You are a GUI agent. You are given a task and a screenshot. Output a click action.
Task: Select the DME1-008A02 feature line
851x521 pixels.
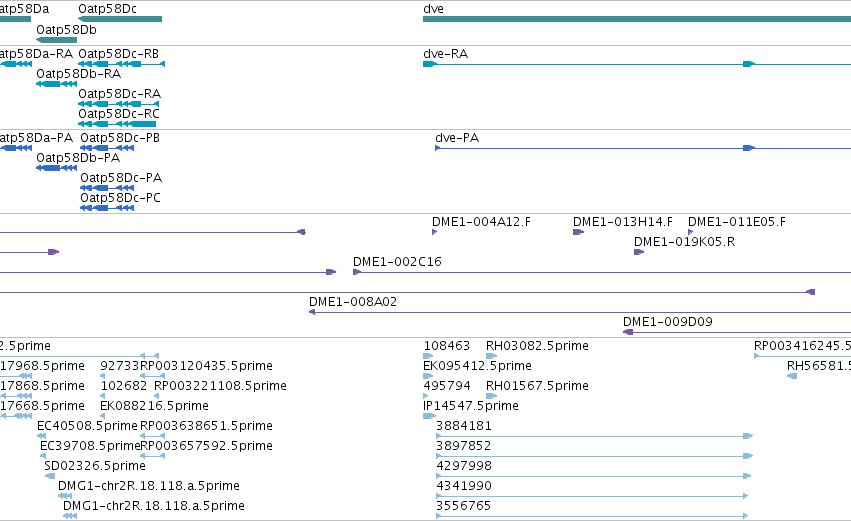tap(580, 313)
